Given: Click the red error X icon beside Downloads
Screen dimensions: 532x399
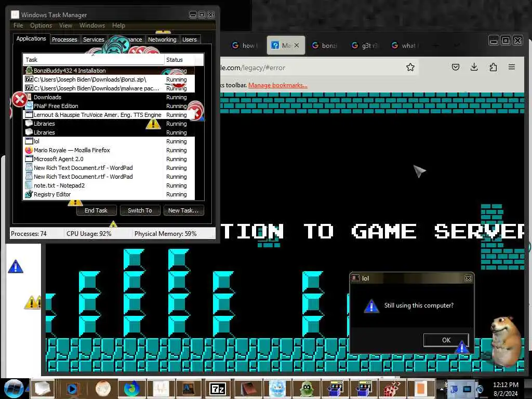Looking at the screenshot, I should point(20,99).
